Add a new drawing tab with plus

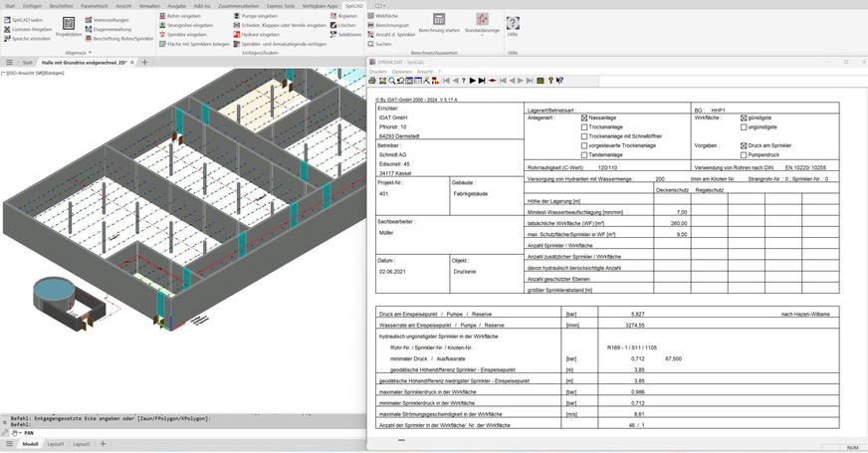click(145, 63)
